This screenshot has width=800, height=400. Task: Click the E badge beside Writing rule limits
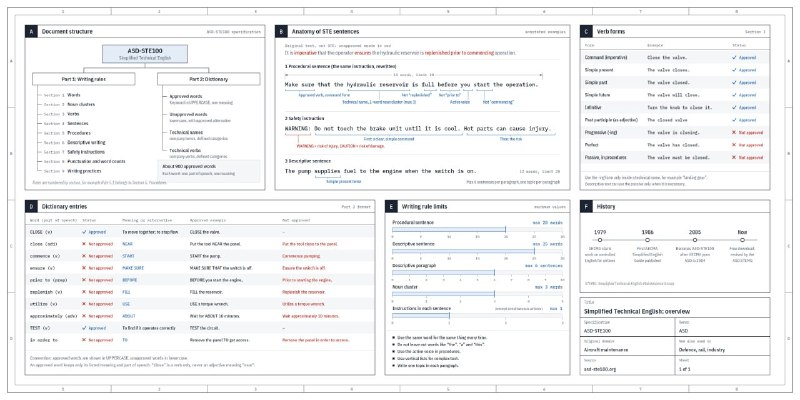click(x=391, y=207)
